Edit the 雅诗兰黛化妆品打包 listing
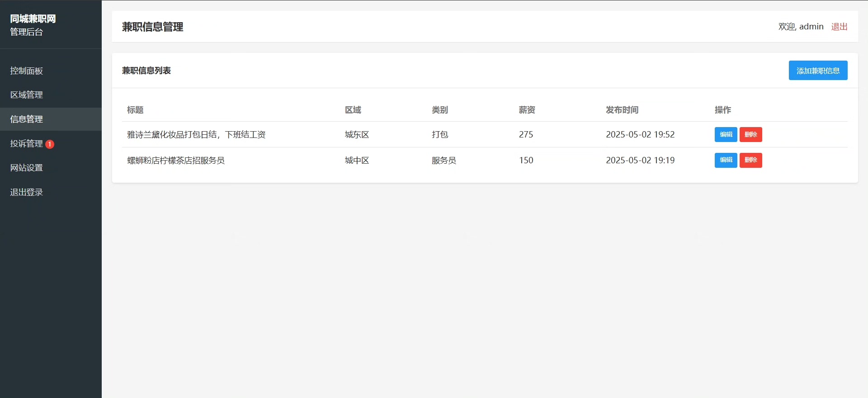 coord(726,134)
